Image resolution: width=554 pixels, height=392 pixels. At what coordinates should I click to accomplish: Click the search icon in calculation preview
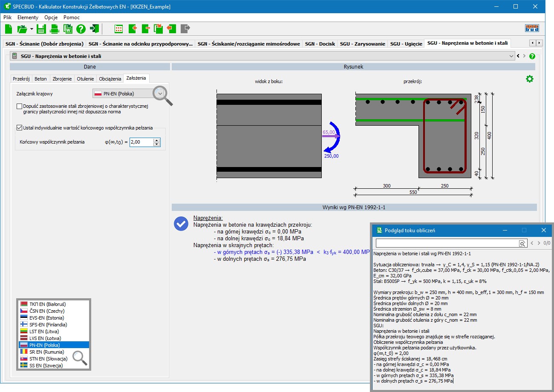522,243
